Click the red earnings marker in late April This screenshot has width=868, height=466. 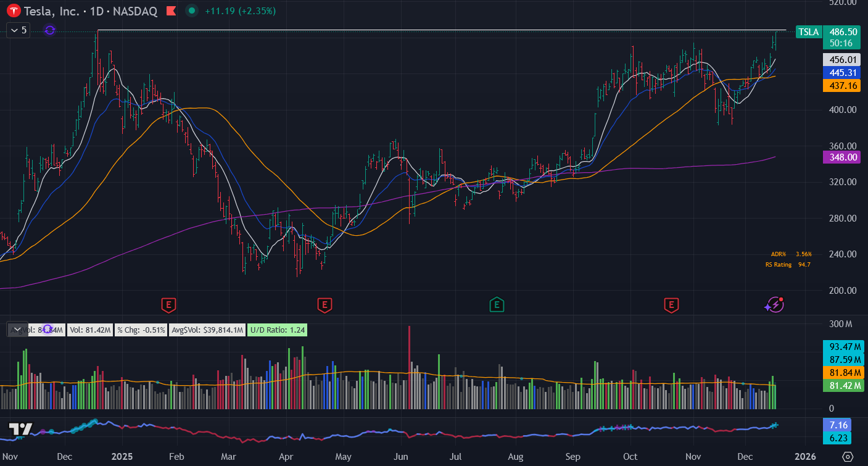(x=324, y=304)
